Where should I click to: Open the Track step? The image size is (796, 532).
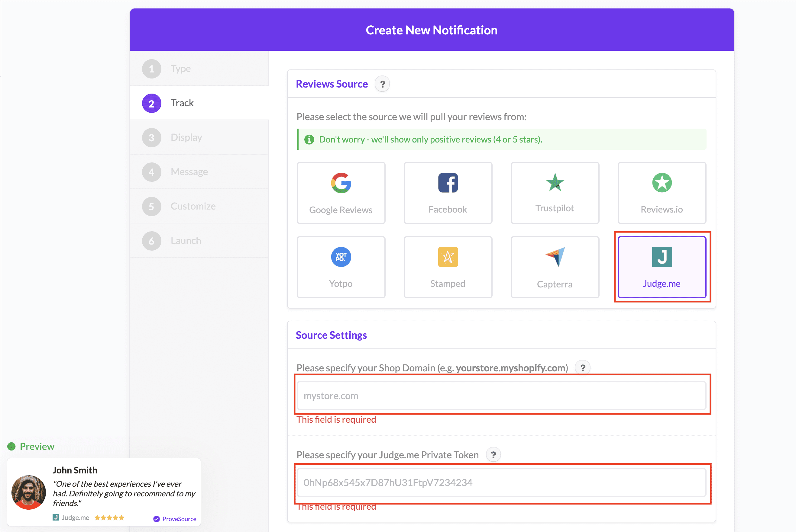click(x=182, y=103)
